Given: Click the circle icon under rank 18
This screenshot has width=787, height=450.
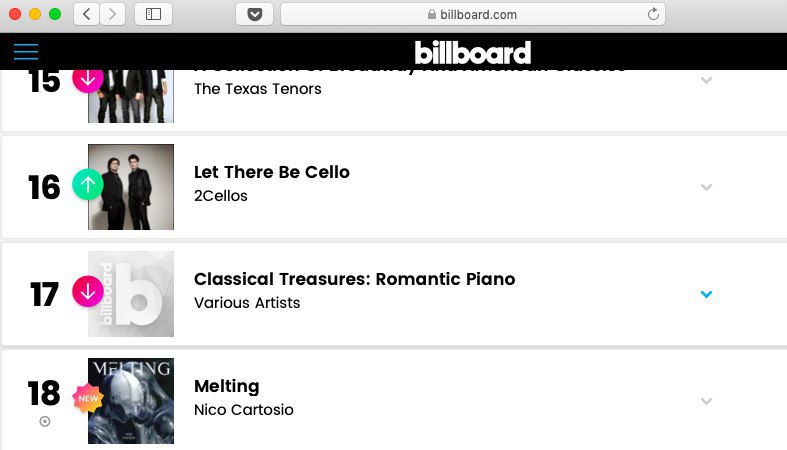Looking at the screenshot, I should click(45, 421).
